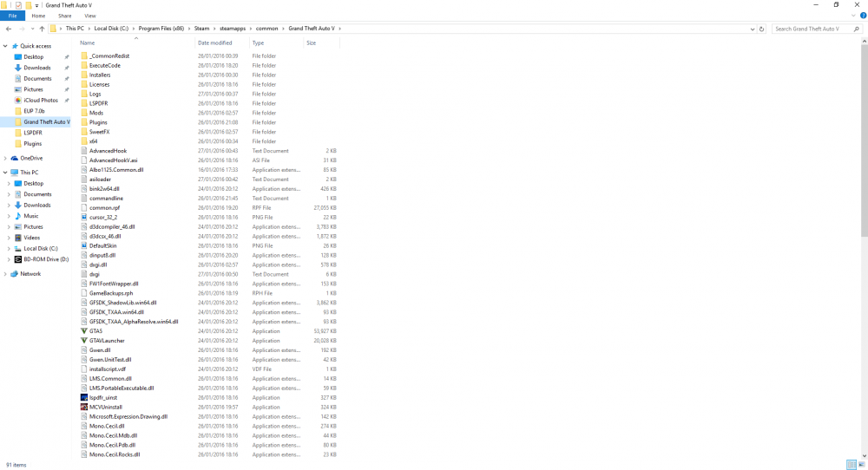Click the cursor_32_2 PNG file icon
Viewport: 868px width, 470px height.
coord(84,218)
